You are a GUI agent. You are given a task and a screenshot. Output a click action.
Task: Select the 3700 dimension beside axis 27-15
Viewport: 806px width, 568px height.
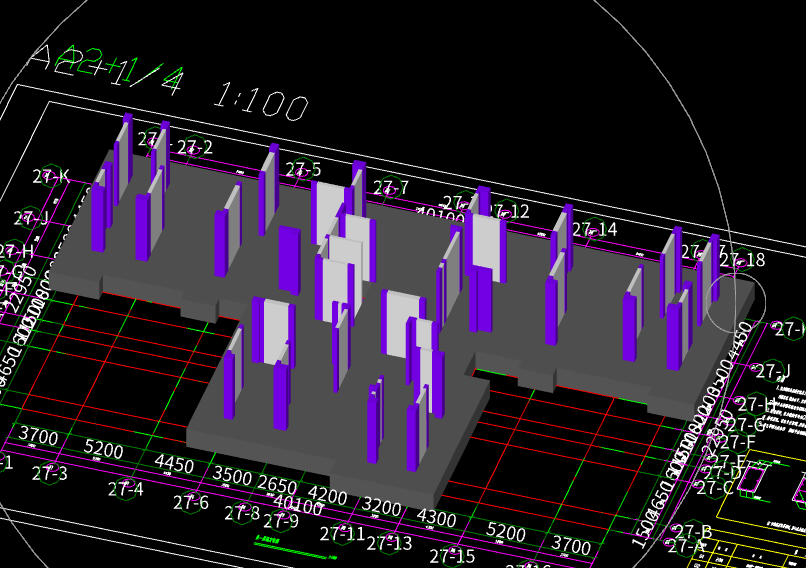click(x=571, y=544)
